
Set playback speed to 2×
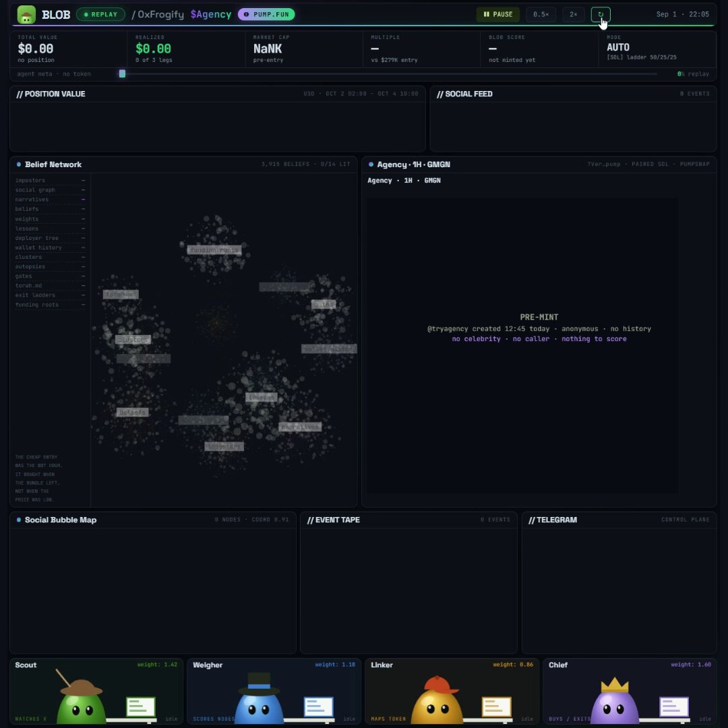pos(574,14)
